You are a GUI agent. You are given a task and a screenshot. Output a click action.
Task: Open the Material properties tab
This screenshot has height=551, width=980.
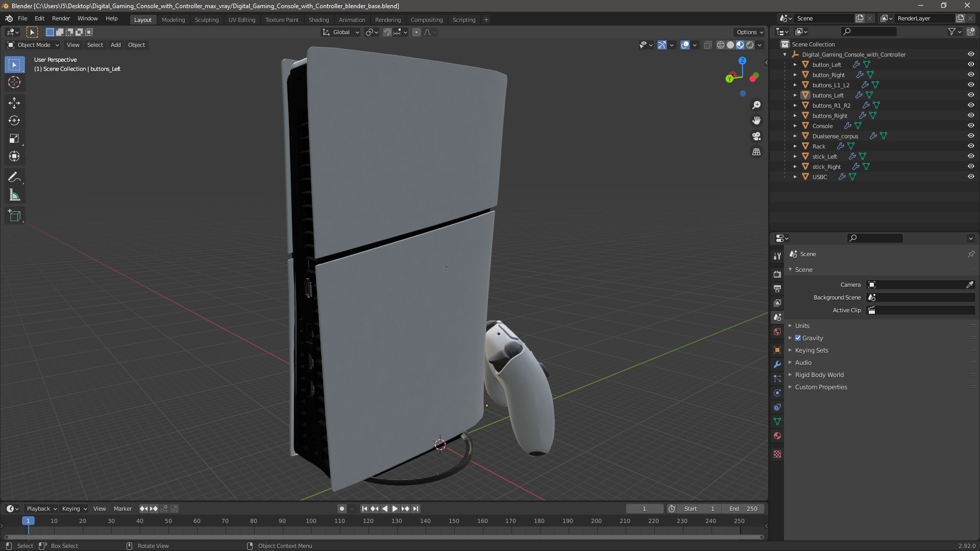coord(777,436)
